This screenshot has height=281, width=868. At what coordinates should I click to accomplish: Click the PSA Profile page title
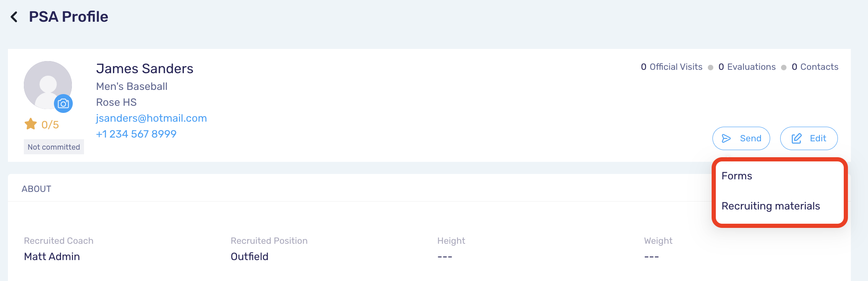point(69,17)
